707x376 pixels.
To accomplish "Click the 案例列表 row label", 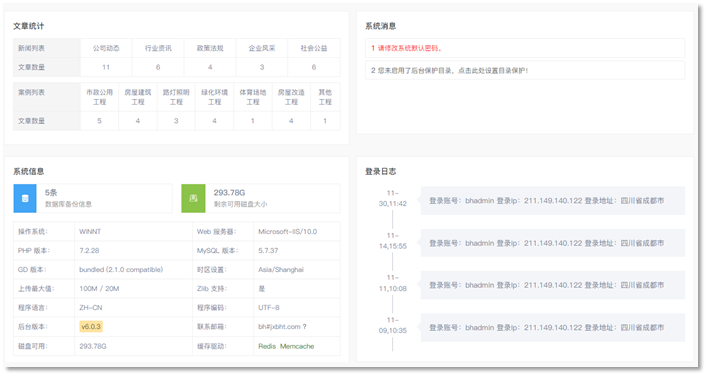I will click(x=31, y=92).
